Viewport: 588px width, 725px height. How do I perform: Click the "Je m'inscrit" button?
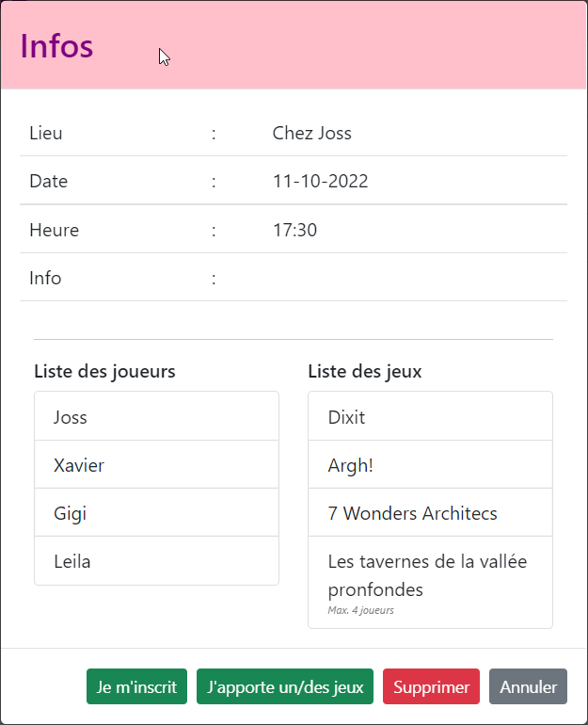tap(137, 687)
